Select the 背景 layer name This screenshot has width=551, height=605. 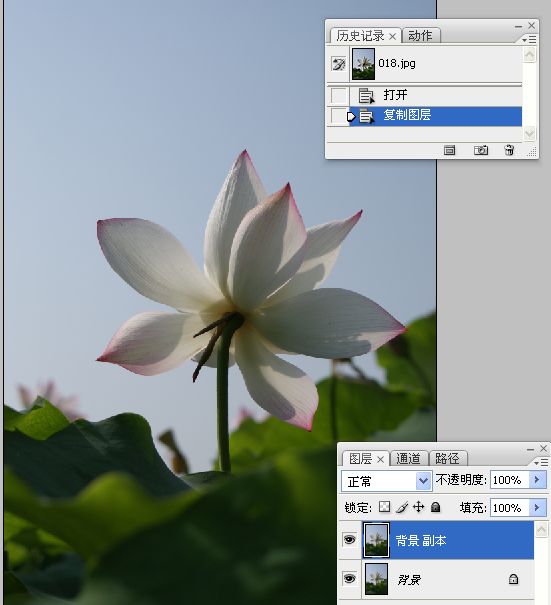point(409,580)
